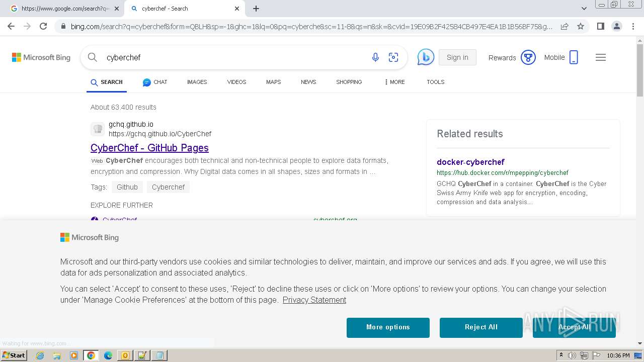Click the browser forward arrow
This screenshot has width=644, height=362.
click(x=27, y=26)
